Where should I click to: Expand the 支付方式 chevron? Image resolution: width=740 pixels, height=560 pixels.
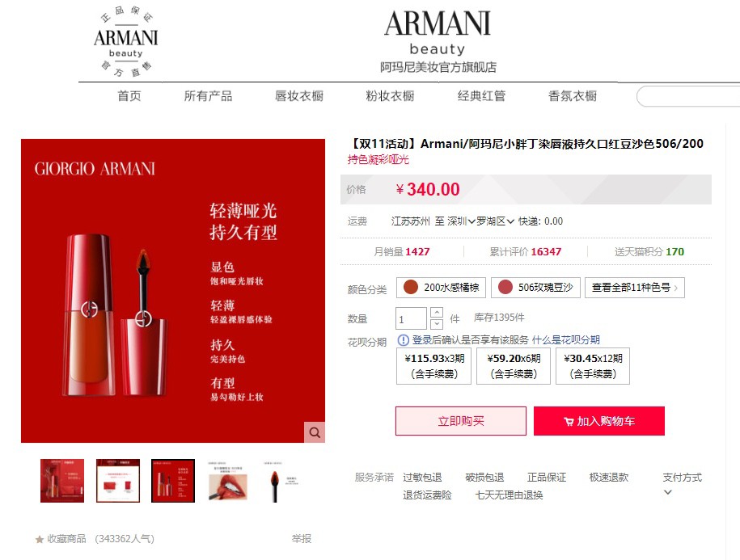(x=668, y=492)
